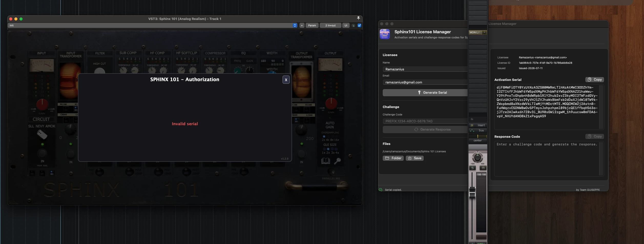Click the Email input field
The width and height of the screenshot is (644, 244).
425,82
